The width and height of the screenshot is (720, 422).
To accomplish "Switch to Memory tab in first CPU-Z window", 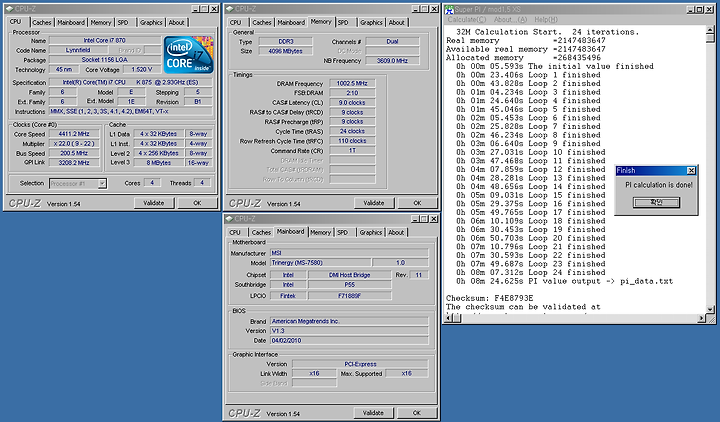I will pos(101,22).
